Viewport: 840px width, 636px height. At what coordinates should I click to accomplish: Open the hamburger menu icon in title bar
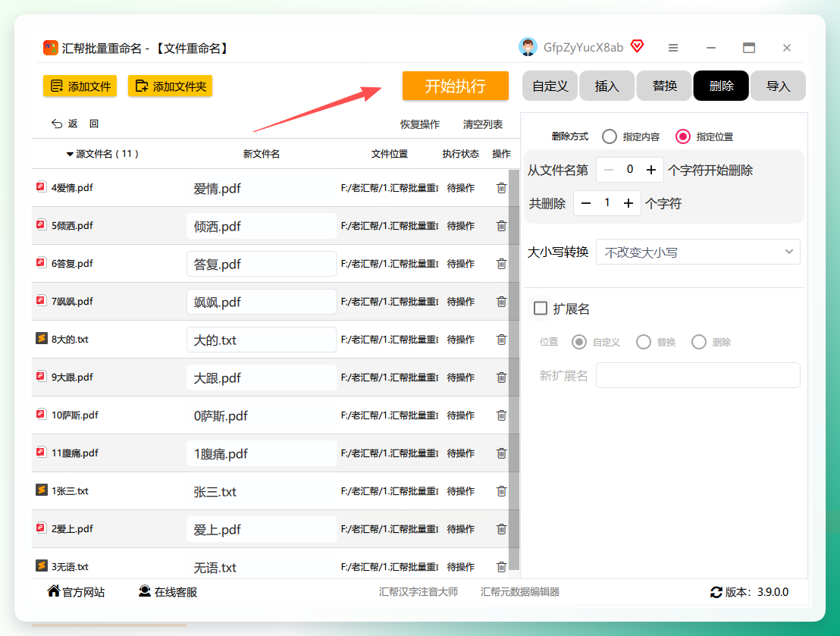[673, 49]
